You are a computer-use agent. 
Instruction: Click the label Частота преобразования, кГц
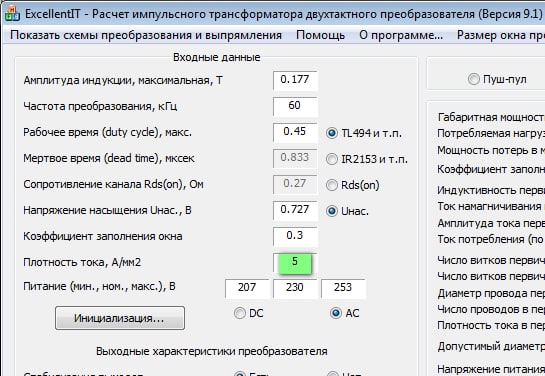[x=100, y=106]
